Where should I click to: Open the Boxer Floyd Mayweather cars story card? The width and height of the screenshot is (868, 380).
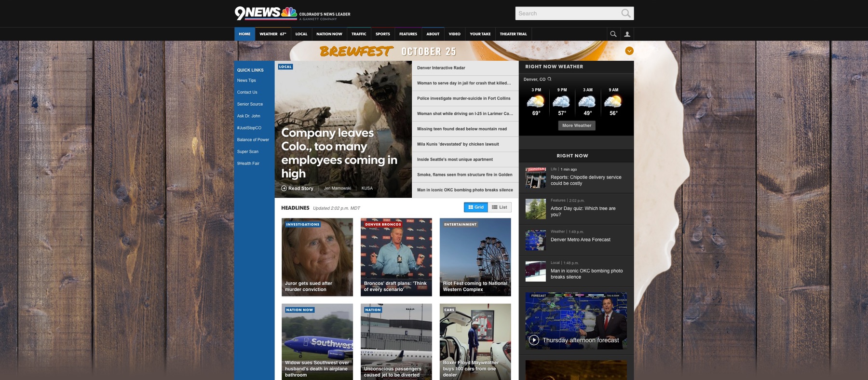tap(475, 342)
